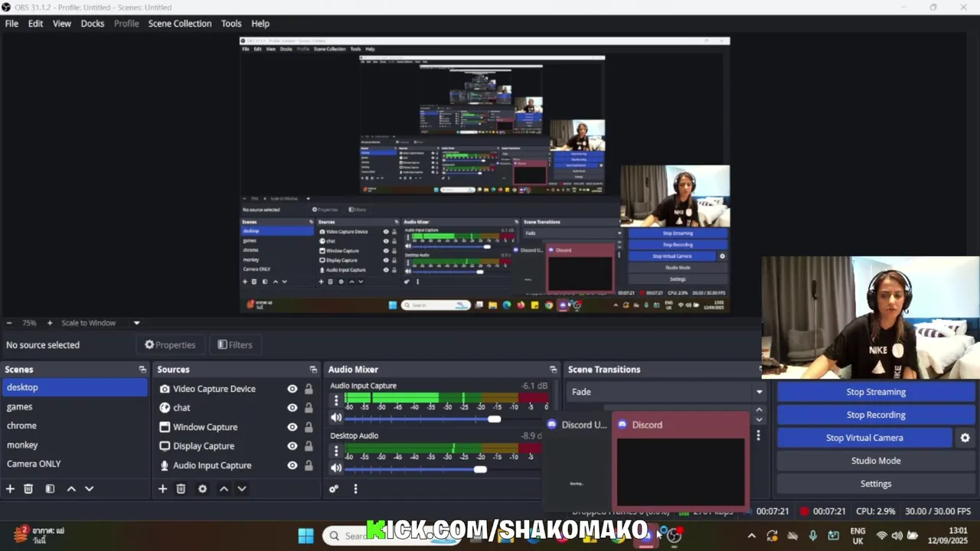Open scene filters icon in Scenes panel
The height and width of the screenshot is (551, 980).
(50, 489)
